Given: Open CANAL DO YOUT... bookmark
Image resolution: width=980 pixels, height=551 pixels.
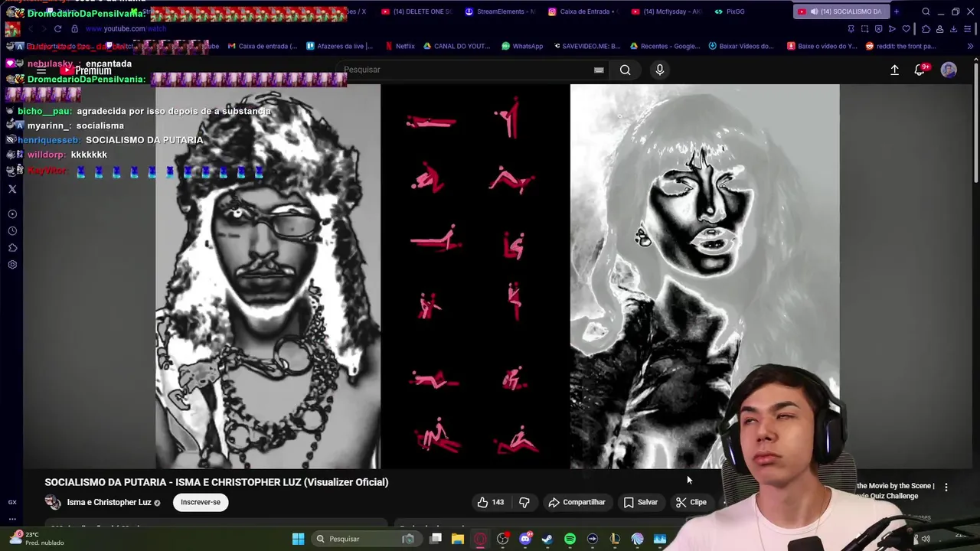Looking at the screenshot, I should [456, 46].
